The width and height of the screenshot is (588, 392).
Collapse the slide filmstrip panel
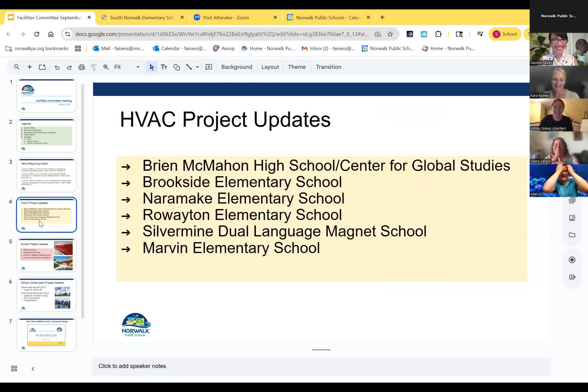33,368
